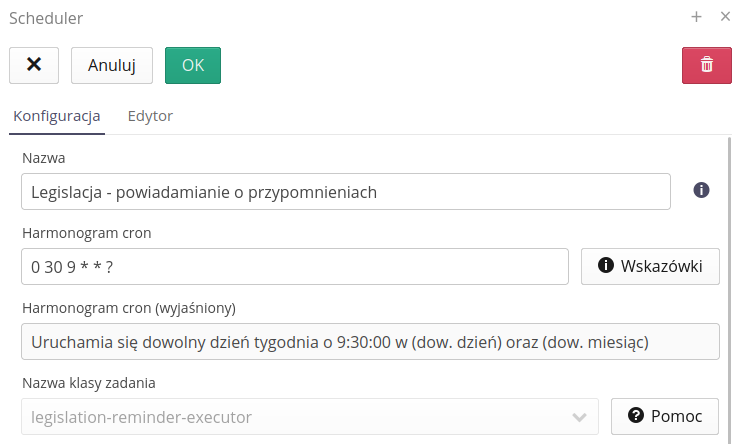Click the explained cron schedule field
The image size is (735, 444).
pyautogui.click(x=369, y=341)
